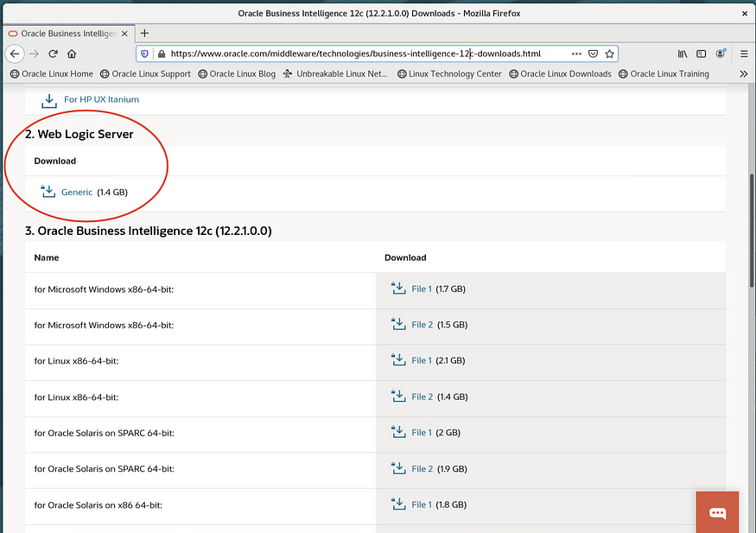
Task: Click download icon for Linux File 1
Action: pos(398,360)
